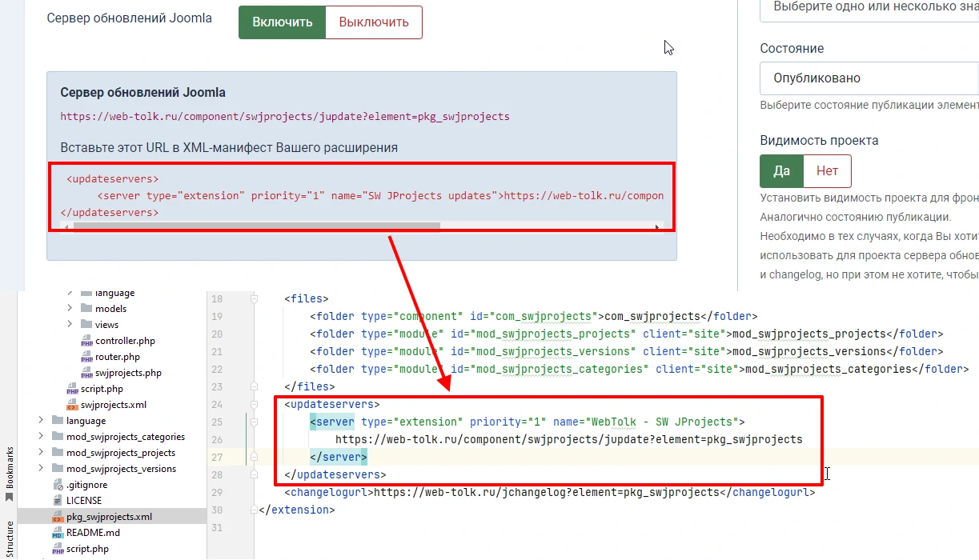Click line number 31 in the gutter
This screenshot has height=560, width=979.
click(215, 528)
